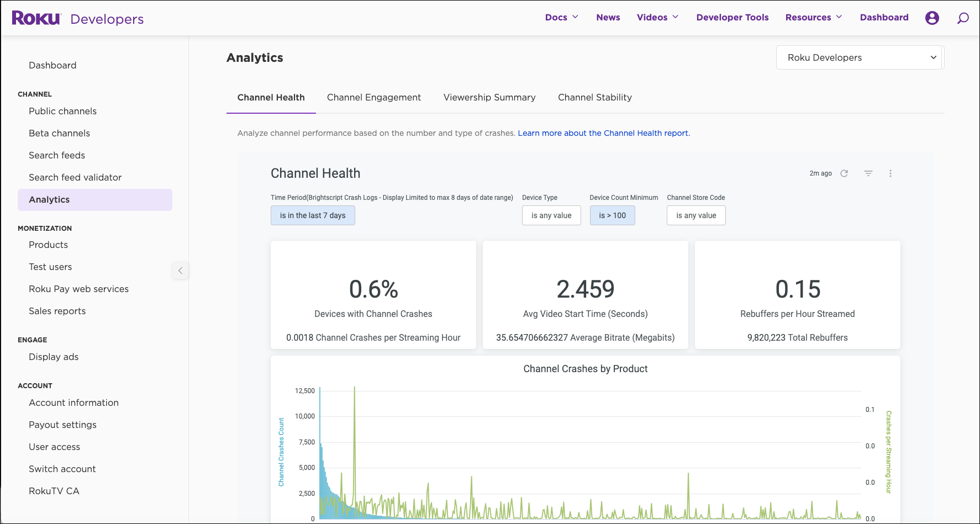Click the 'Channel Crashes by Product' chart title

click(586, 369)
